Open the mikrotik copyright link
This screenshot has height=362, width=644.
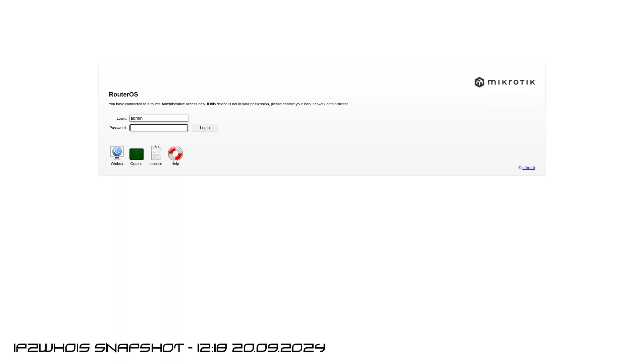point(529,168)
